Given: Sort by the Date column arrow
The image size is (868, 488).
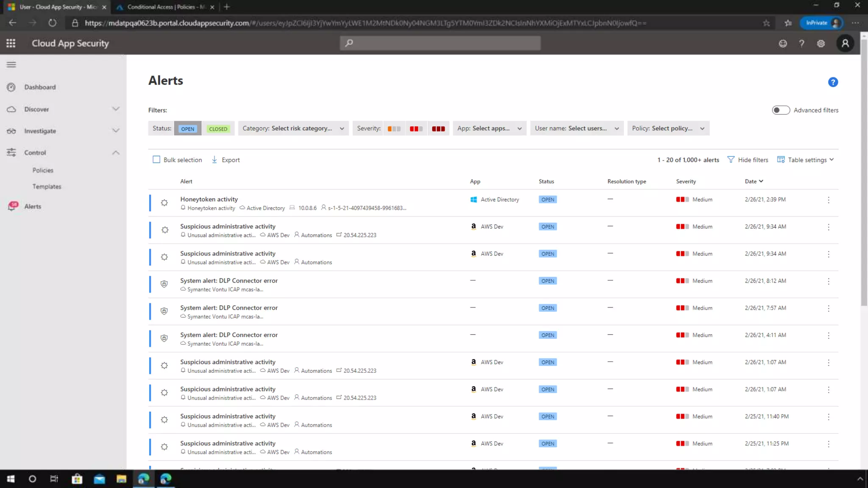Looking at the screenshot, I should 761,181.
